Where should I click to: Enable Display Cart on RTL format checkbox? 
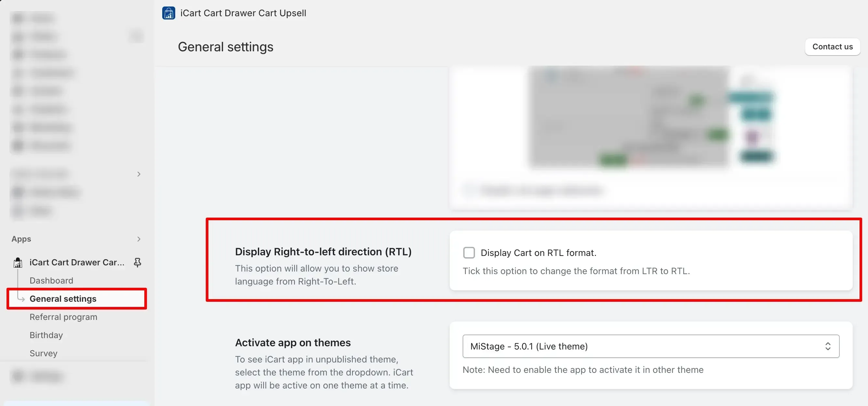[469, 252]
